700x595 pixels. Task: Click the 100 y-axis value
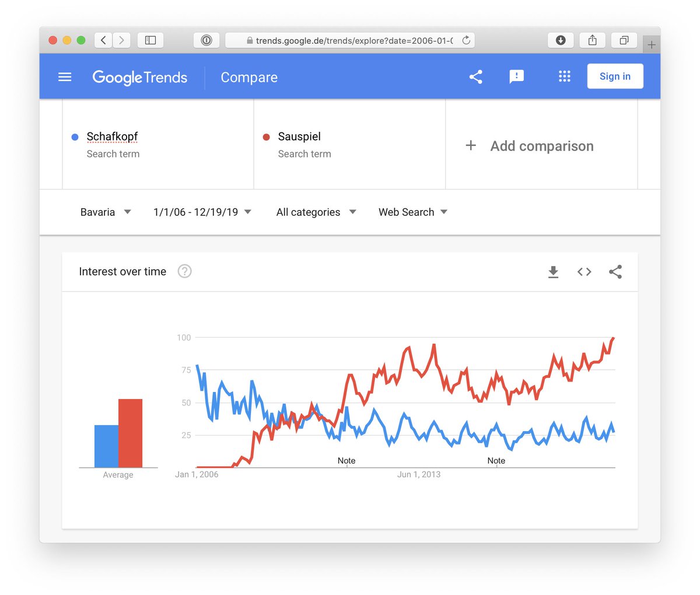tap(184, 338)
